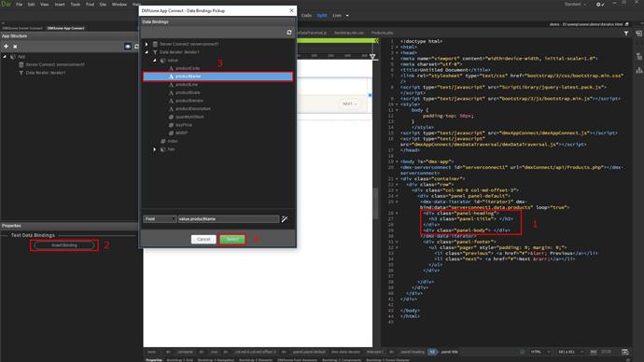Open the Edit menu
644x362 pixels.
click(31, 4)
